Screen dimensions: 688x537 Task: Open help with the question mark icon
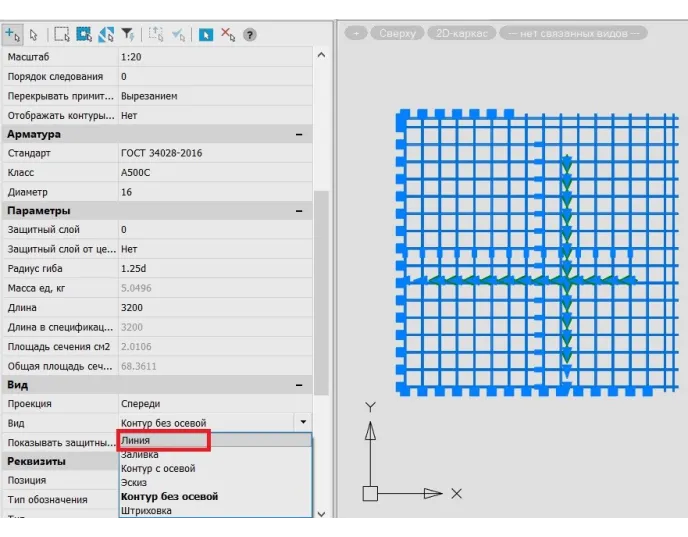(250, 33)
